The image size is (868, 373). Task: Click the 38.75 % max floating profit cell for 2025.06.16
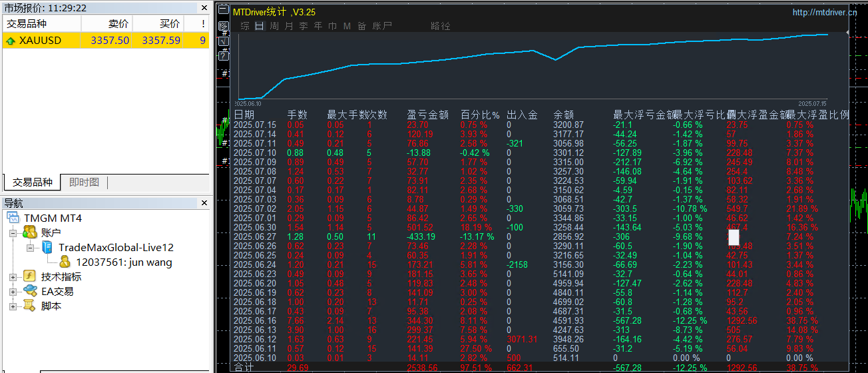(x=802, y=320)
